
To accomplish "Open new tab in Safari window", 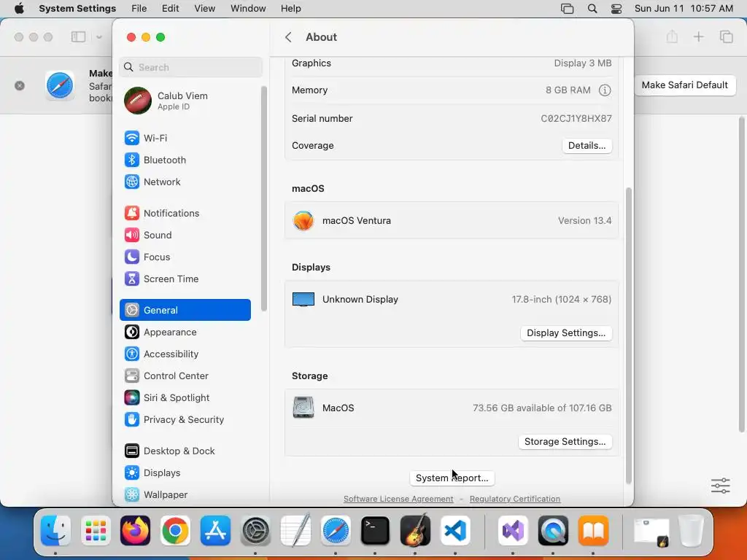I will [x=698, y=36].
